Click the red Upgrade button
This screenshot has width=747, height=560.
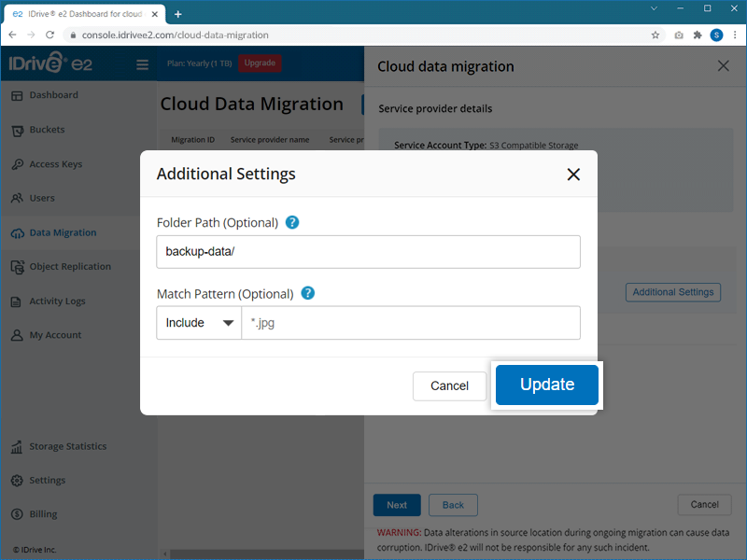[x=260, y=63]
